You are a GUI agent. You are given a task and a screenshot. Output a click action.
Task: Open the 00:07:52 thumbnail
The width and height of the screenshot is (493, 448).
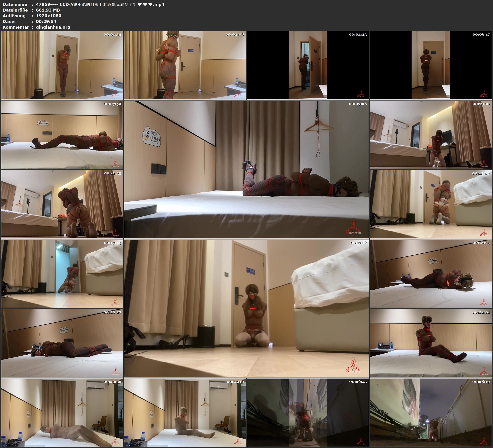coord(62,135)
